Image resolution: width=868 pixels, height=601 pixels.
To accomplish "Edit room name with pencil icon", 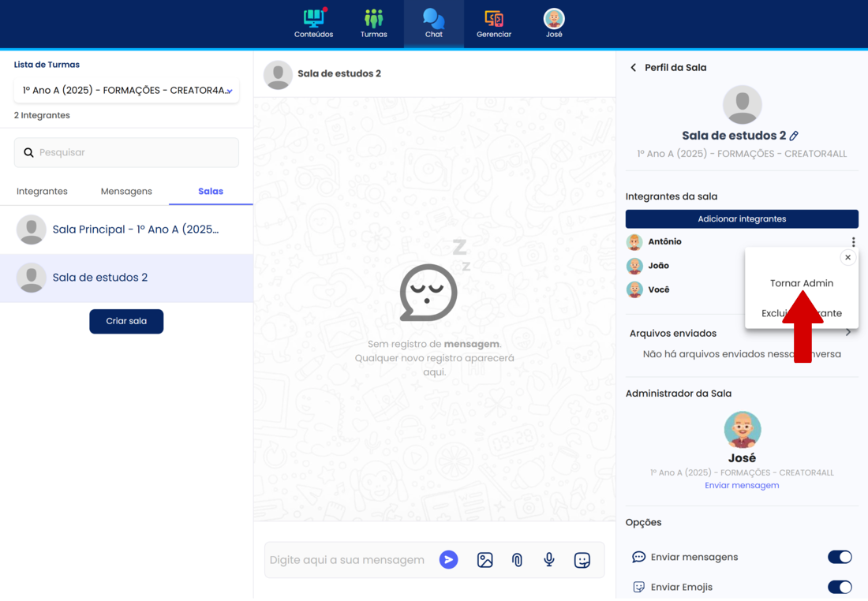I will pyautogui.click(x=794, y=136).
